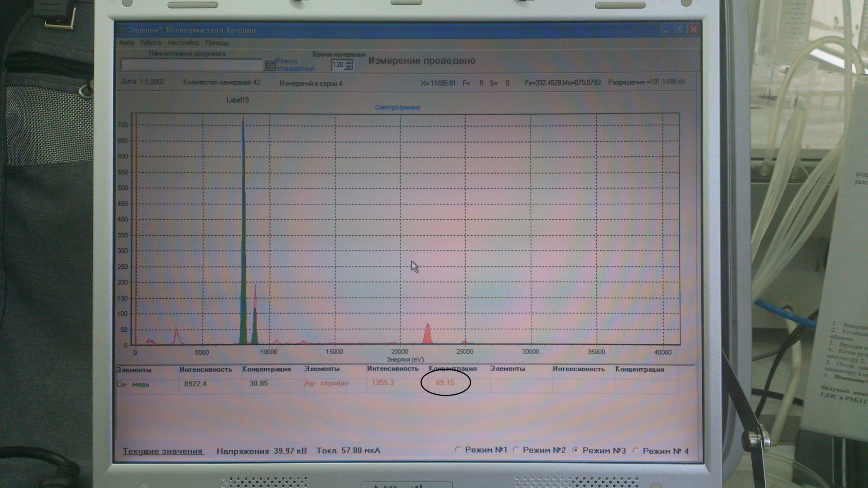
Task: Open the Настройка menu
Action: point(183,43)
